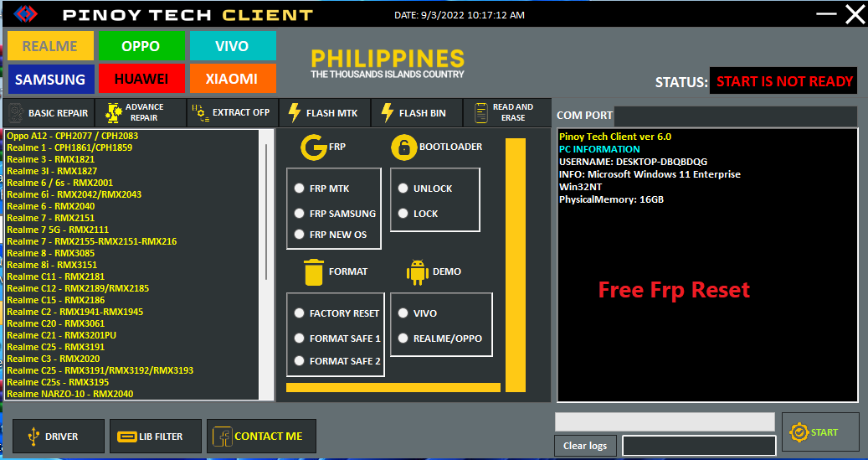Select Realme C25s - RMX3195 entry

click(58, 382)
